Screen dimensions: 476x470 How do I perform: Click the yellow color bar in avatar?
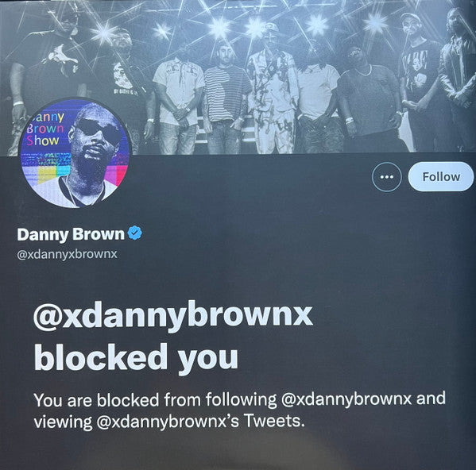(x=47, y=175)
